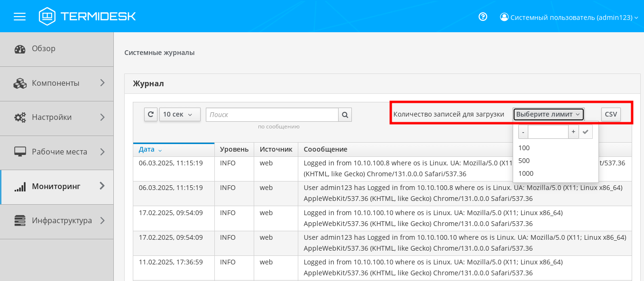
Task: Click the hamburger menu icon
Action: (19, 17)
